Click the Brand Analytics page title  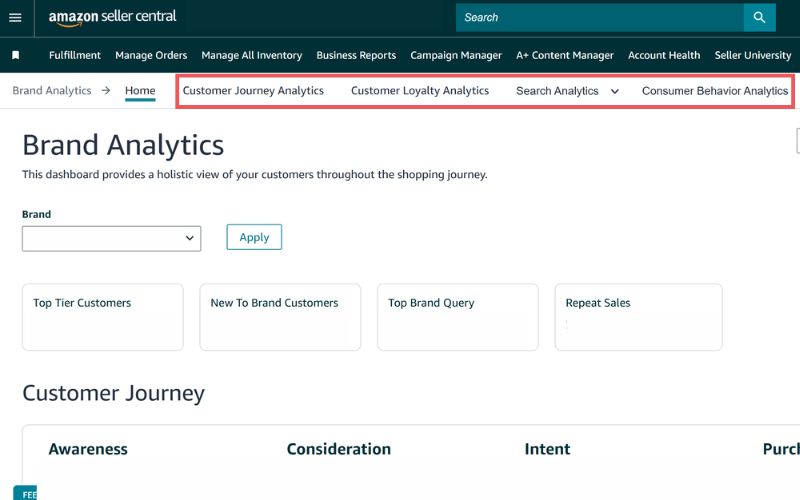(x=123, y=145)
